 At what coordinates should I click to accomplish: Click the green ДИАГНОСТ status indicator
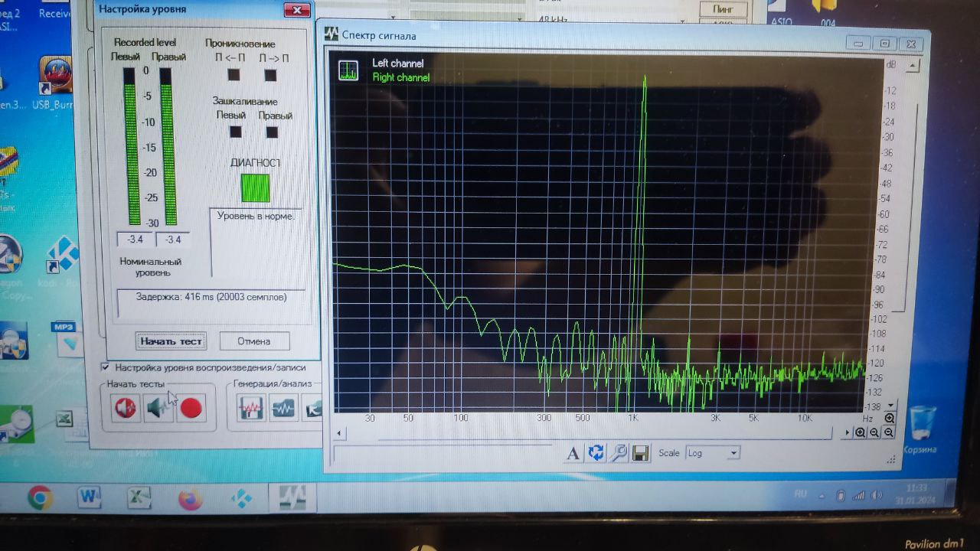[x=256, y=187]
